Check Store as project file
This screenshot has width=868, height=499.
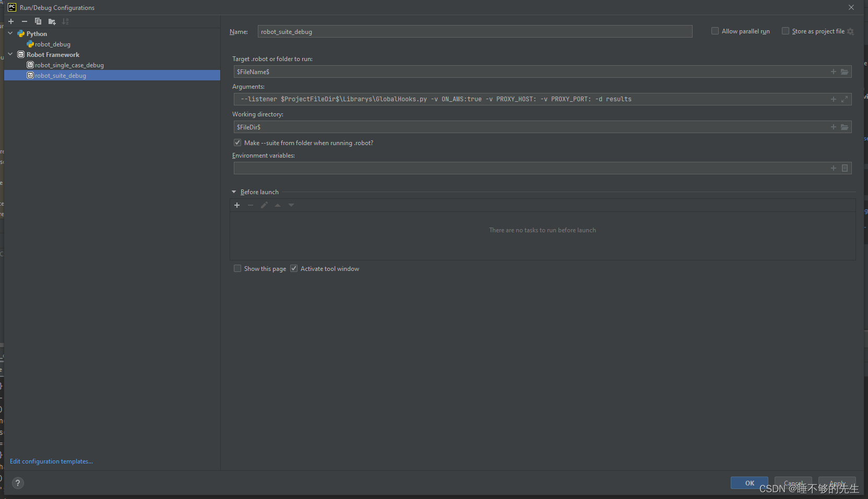[x=786, y=31]
